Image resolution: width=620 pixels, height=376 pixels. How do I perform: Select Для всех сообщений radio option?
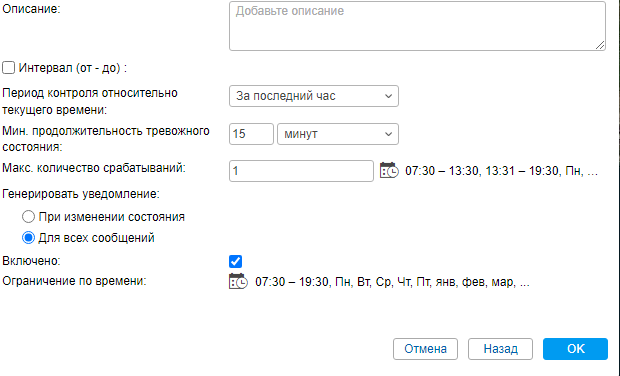tap(28, 238)
